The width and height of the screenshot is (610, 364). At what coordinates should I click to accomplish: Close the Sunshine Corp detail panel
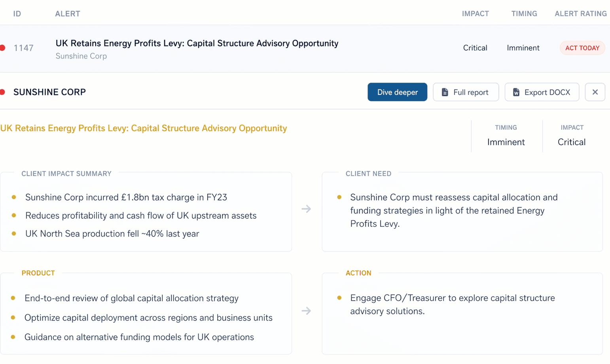click(x=595, y=92)
